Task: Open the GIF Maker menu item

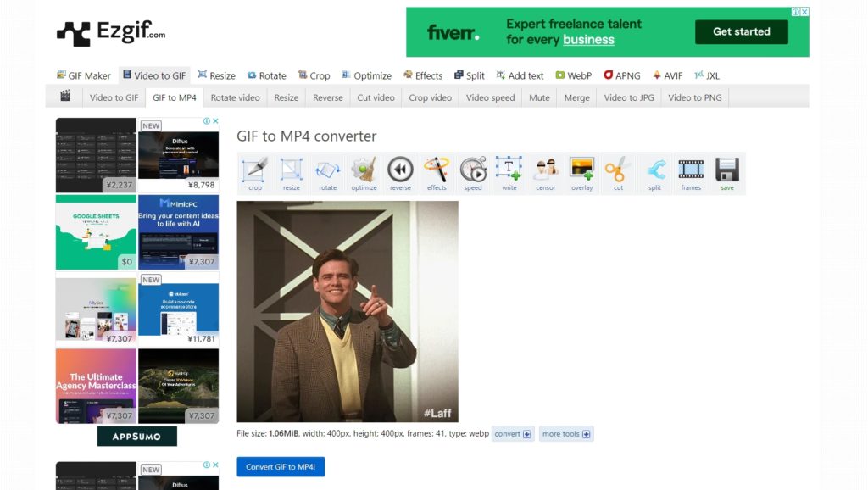Action: (x=83, y=75)
